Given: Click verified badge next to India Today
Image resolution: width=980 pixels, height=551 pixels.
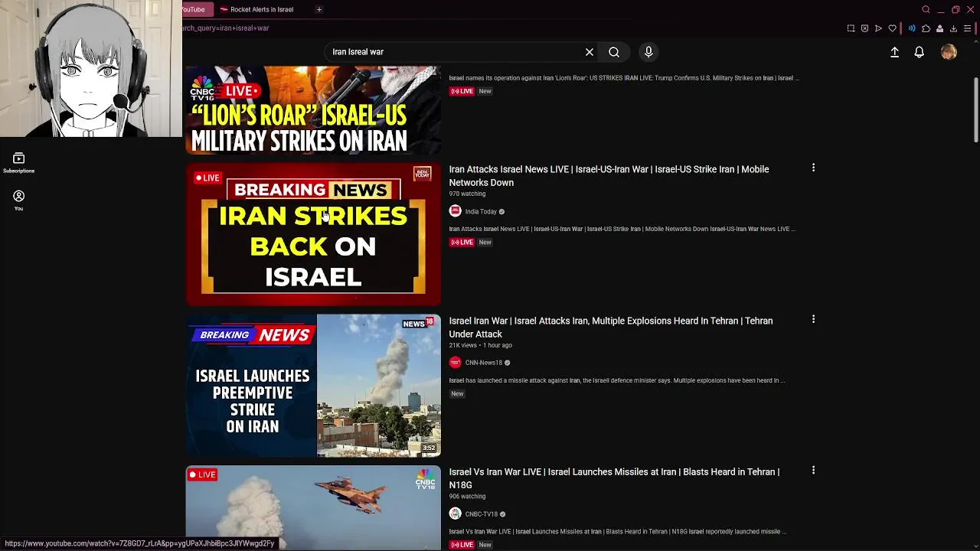Looking at the screenshot, I should tap(501, 212).
